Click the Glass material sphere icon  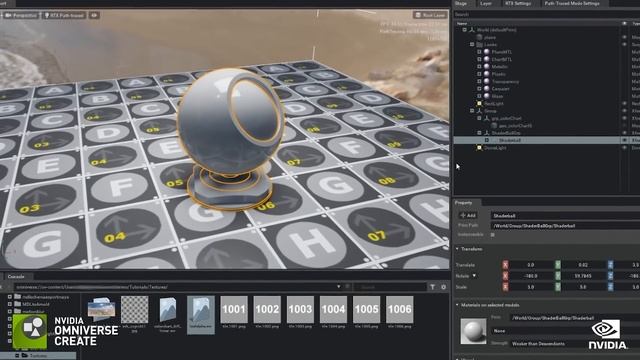[x=487, y=96]
